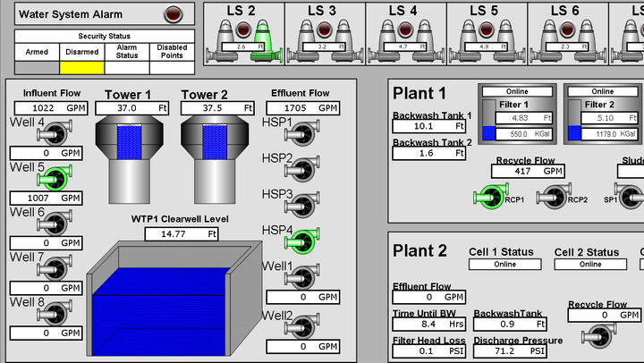Select the HSP1 pump icon

302,132
